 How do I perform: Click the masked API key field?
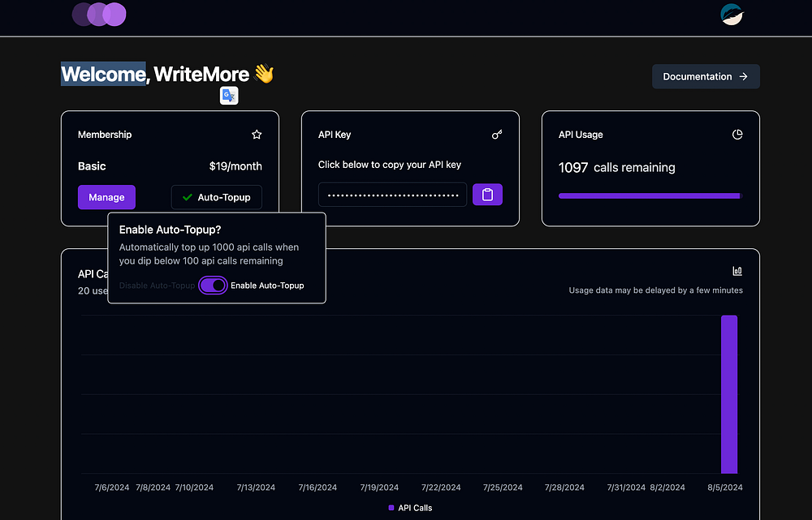[392, 195]
